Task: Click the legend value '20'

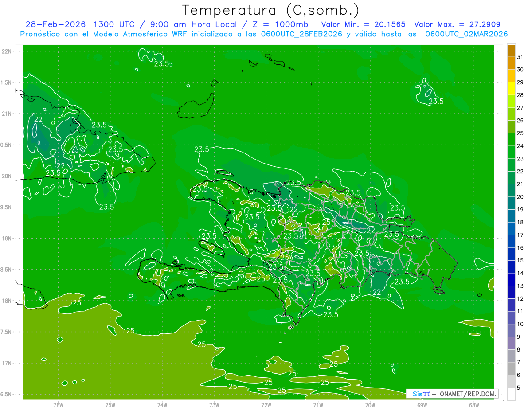Action: point(520,197)
